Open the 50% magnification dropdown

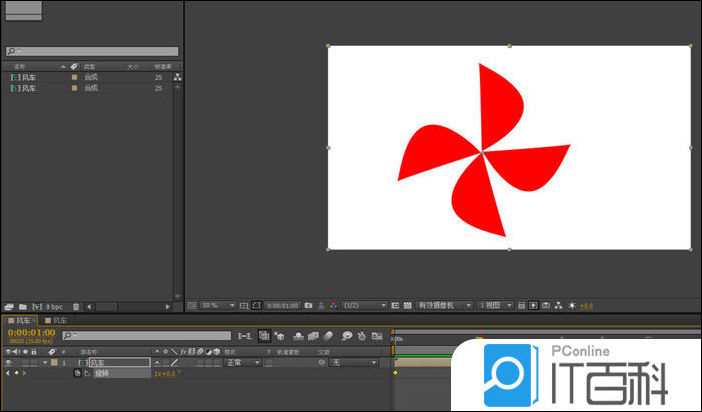click(x=218, y=305)
